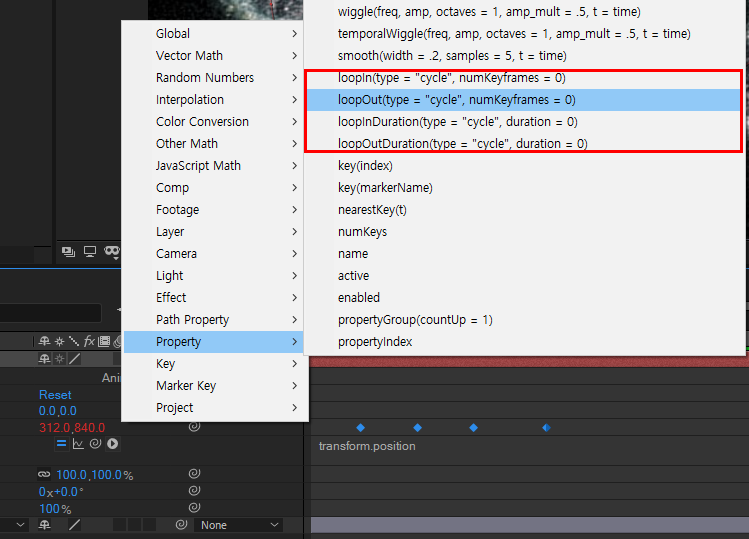Open the Path Property submenu
This screenshot has width=749, height=539.
pyautogui.click(x=213, y=319)
